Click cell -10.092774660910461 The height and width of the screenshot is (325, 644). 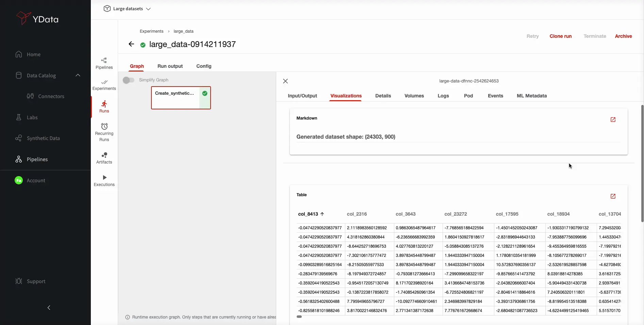418,301
